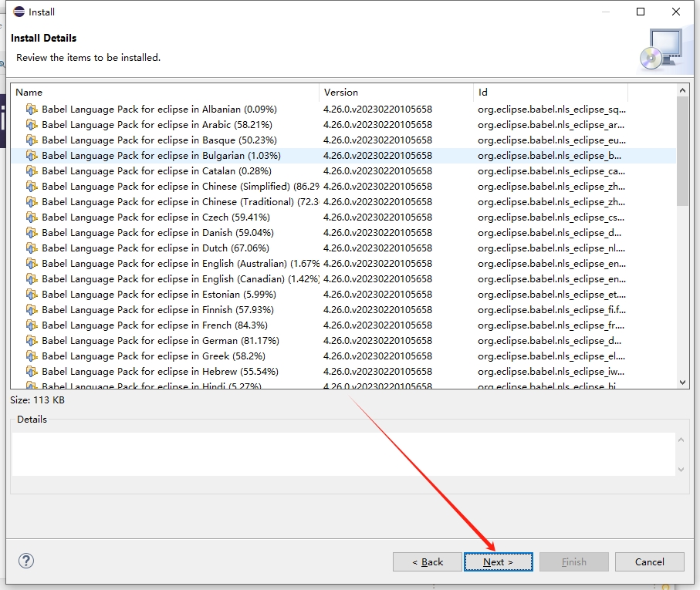The image size is (700, 590).
Task: Select the Danish (59.04%) language pack row
Action: click(343, 233)
